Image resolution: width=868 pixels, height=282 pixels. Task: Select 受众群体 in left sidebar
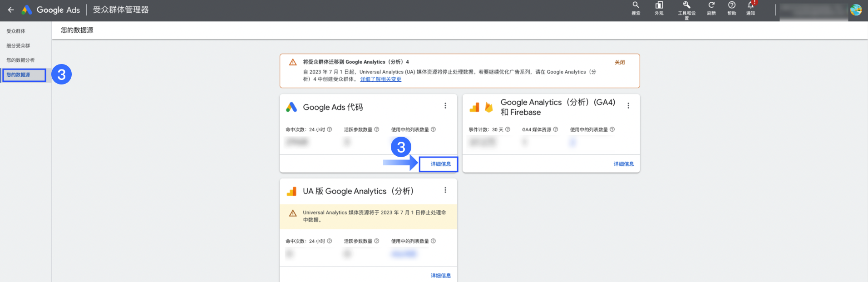(x=16, y=31)
